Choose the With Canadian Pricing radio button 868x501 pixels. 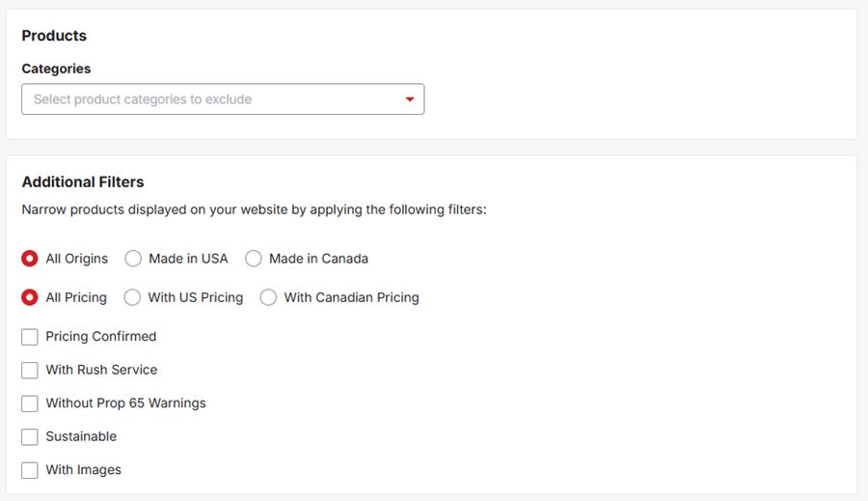click(x=268, y=297)
